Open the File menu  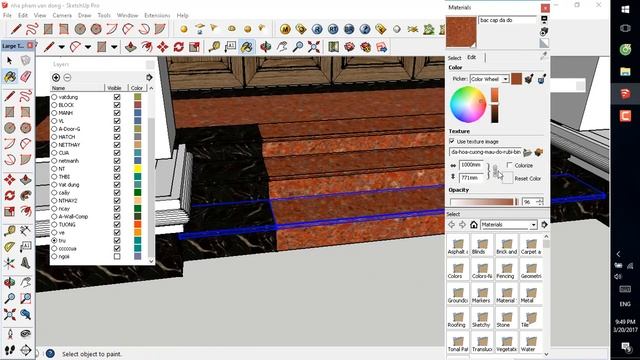tap(7, 15)
